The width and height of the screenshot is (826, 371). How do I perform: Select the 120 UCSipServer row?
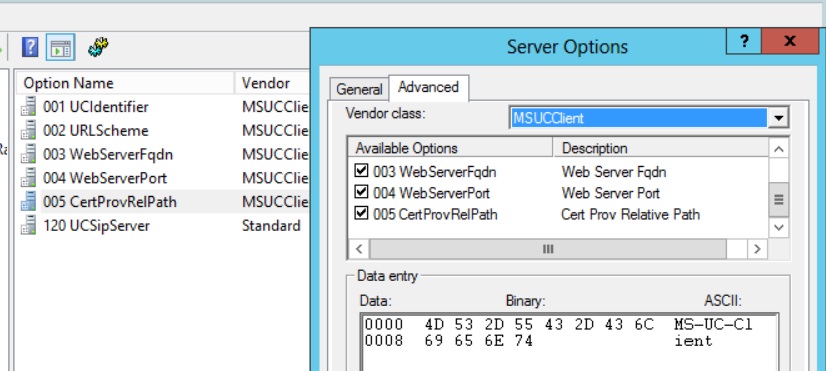click(96, 226)
